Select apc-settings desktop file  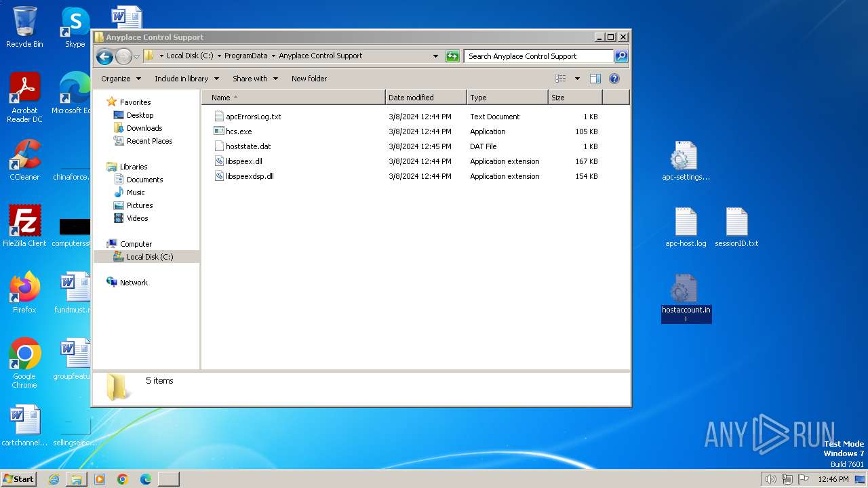coord(686,161)
